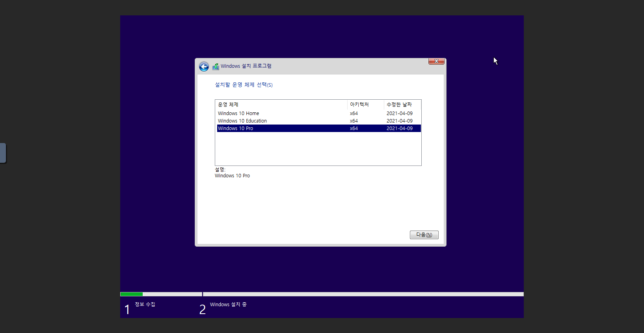Select the Windows 10 Pro row
The height and width of the screenshot is (333, 644).
point(319,128)
